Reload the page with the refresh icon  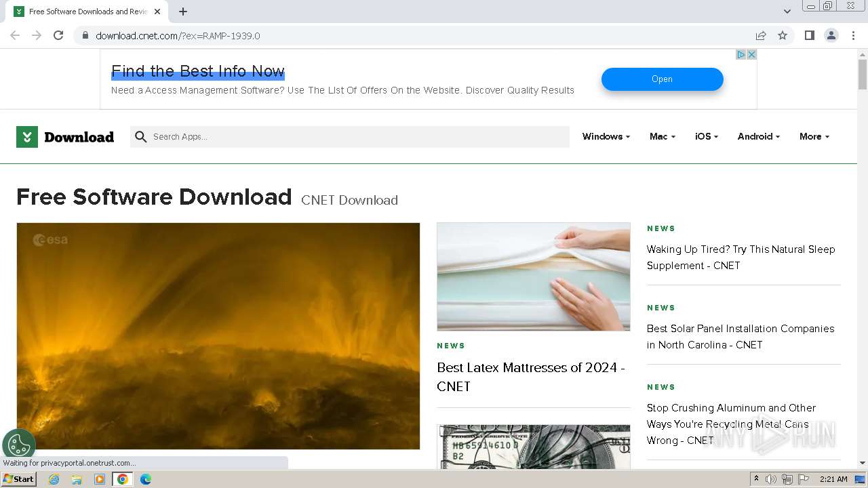tap(58, 35)
